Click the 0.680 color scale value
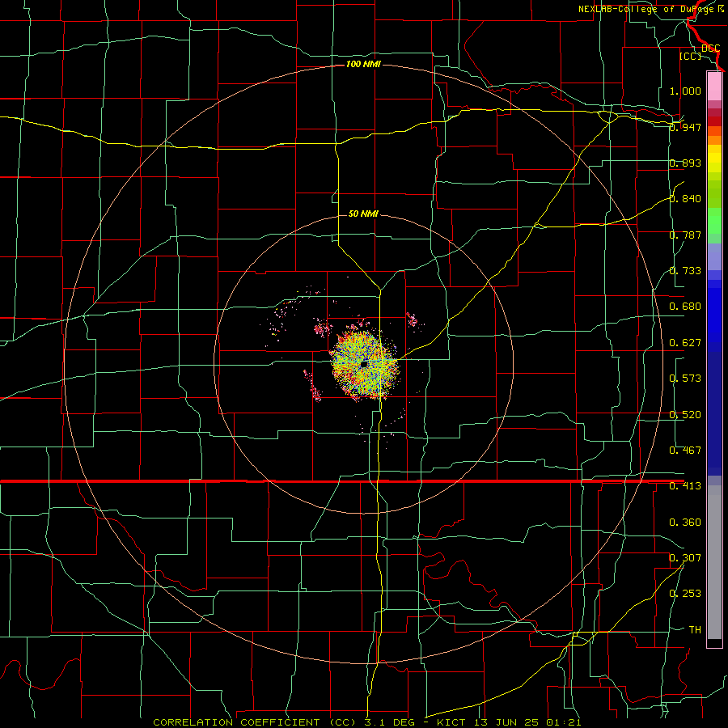 [685, 307]
